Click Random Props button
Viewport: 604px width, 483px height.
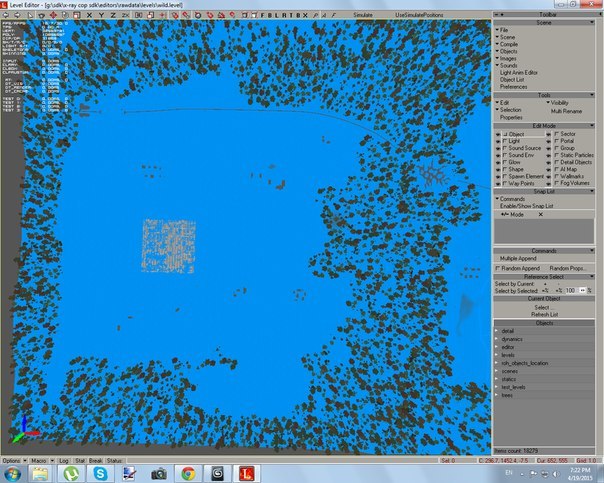click(x=568, y=268)
